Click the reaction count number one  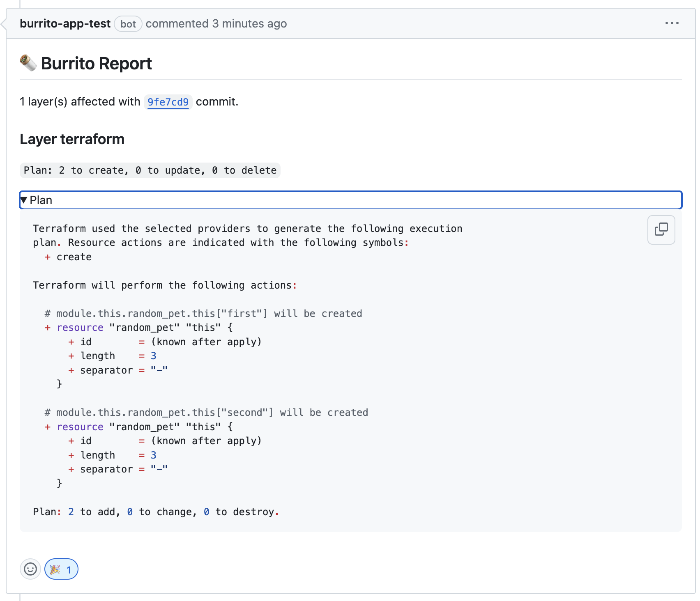click(69, 569)
